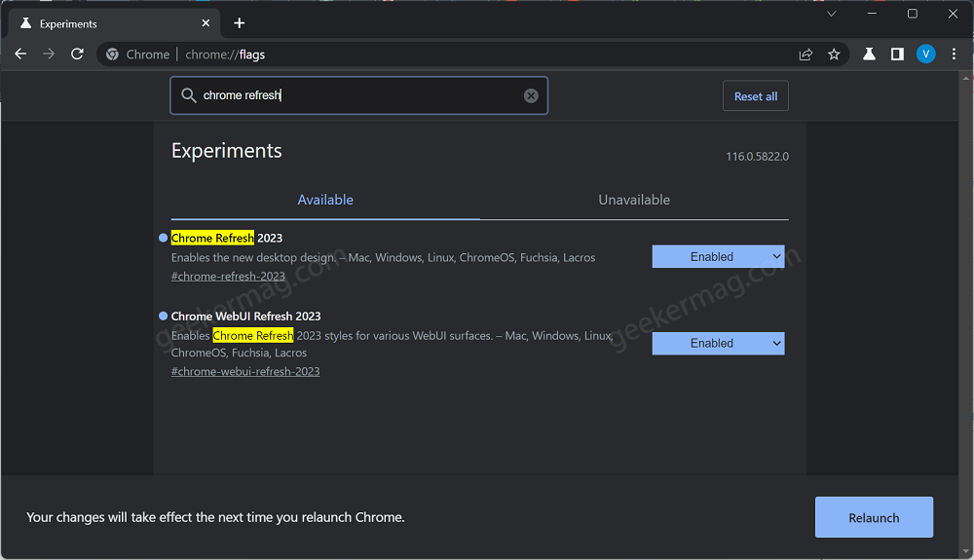
Task: Reload the page with the refresh icon
Action: (x=77, y=54)
